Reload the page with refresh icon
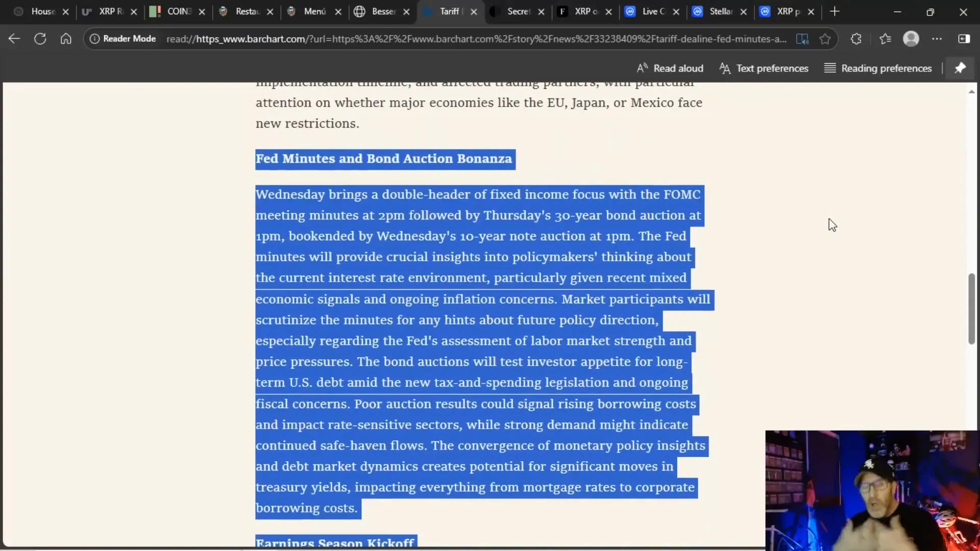This screenshot has width=980, height=551. click(x=40, y=39)
